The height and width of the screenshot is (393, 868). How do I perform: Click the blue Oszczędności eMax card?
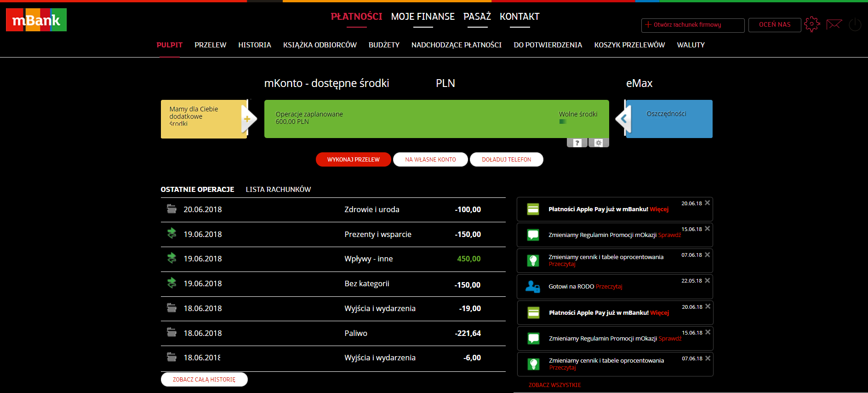(x=669, y=119)
